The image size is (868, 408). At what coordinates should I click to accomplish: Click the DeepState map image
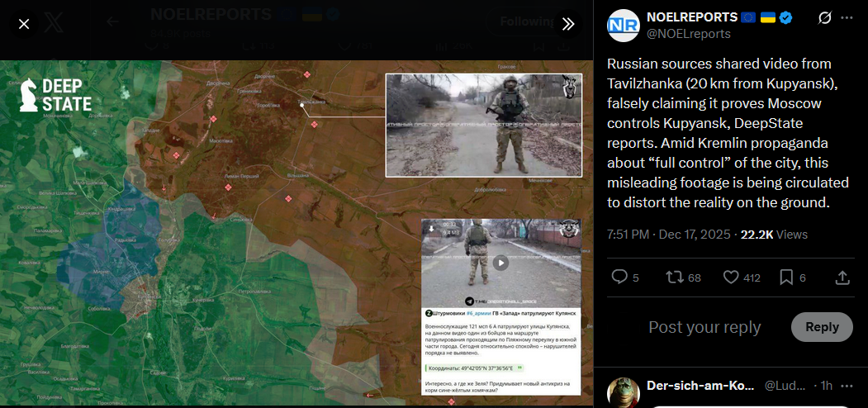[296, 233]
